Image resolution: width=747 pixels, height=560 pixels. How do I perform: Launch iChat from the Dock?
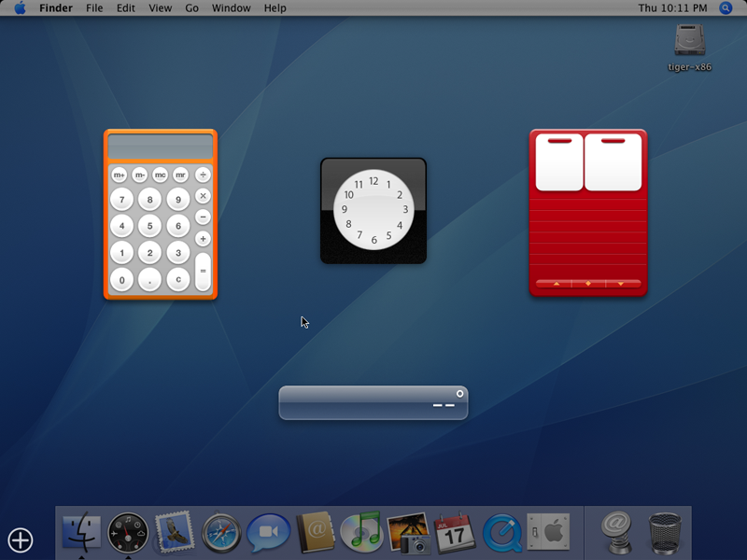tap(268, 533)
